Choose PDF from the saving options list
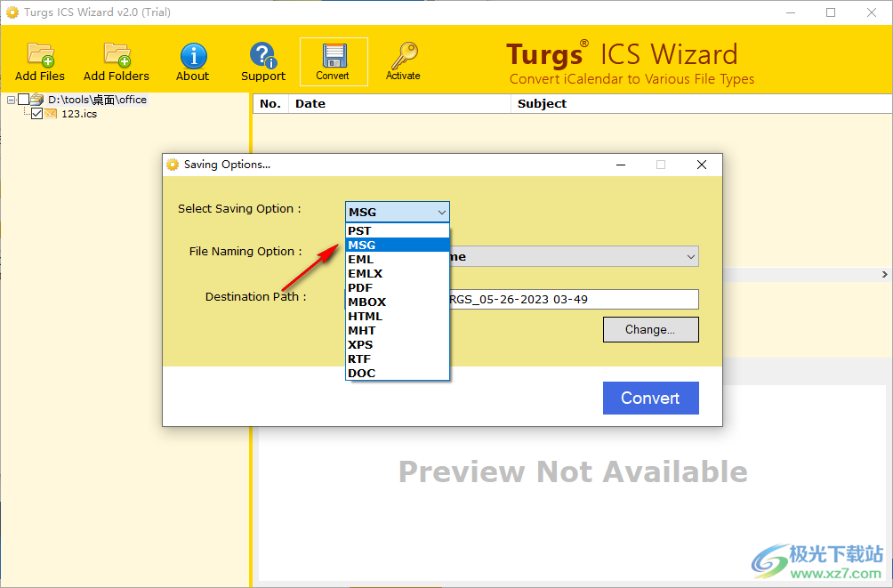The height and width of the screenshot is (588, 893). click(398, 287)
